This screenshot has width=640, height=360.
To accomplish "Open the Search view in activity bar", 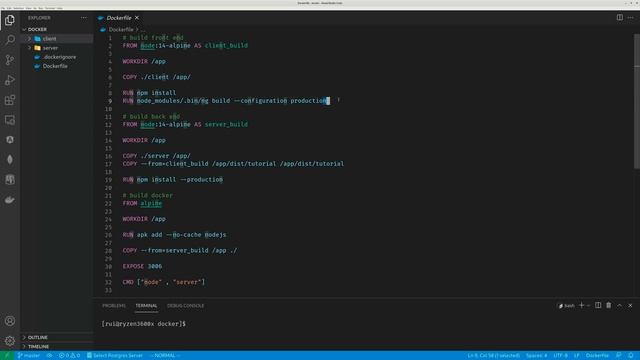I will [x=10, y=40].
